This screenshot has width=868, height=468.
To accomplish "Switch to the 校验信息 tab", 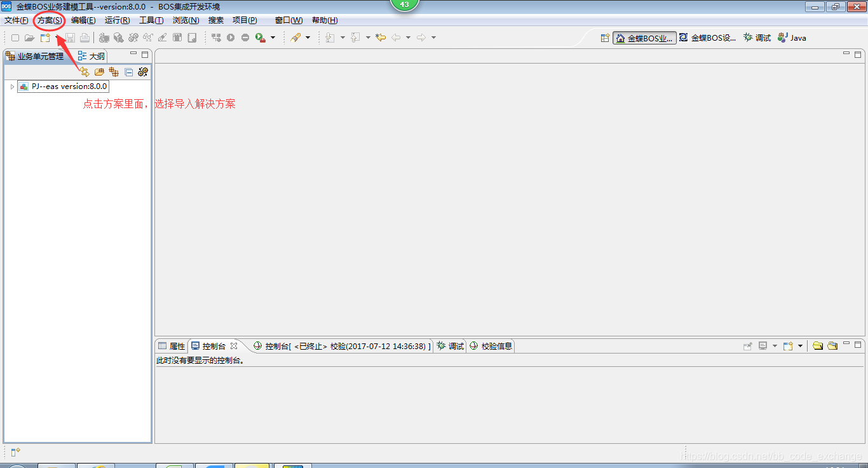I will coord(491,346).
